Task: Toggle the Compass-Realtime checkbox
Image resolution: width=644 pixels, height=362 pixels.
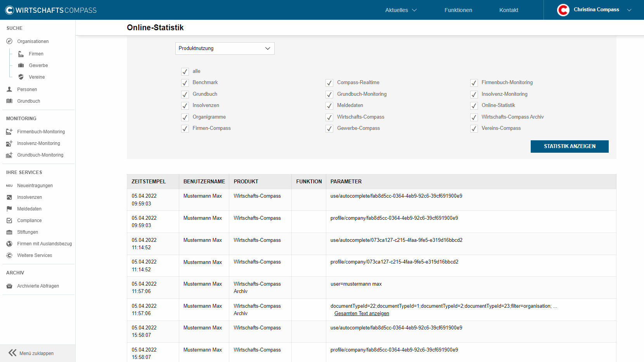Action: point(329,83)
